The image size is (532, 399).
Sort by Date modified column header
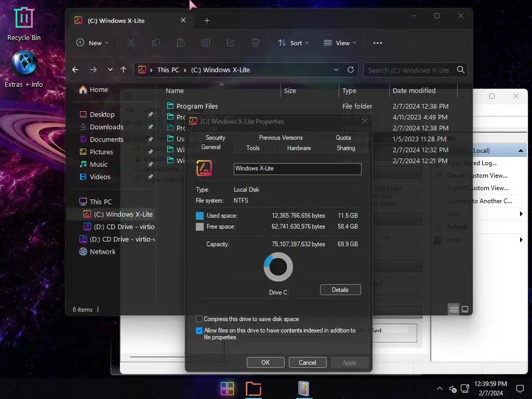point(414,90)
